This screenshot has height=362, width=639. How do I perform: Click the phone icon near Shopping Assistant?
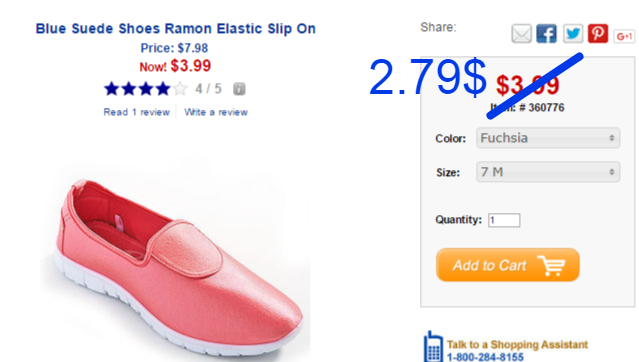(x=433, y=347)
